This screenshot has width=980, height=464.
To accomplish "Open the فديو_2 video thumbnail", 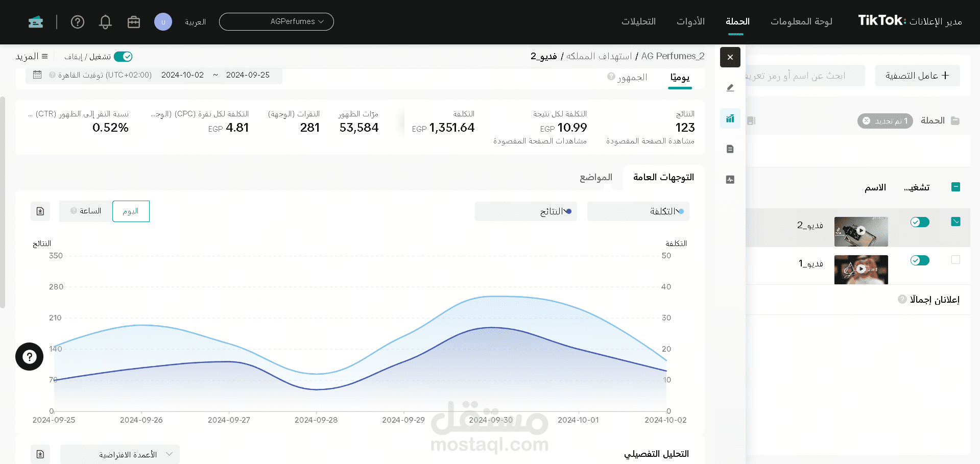I will 861,231.
